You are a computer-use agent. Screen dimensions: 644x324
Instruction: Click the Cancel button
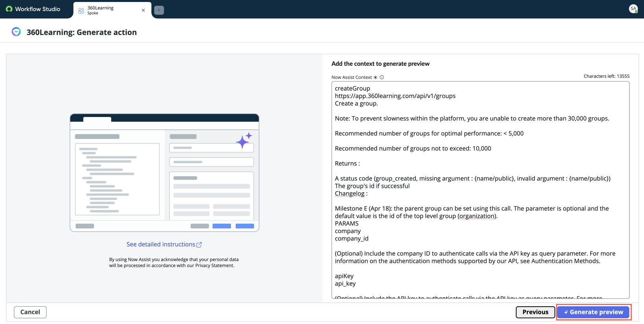pyautogui.click(x=30, y=312)
